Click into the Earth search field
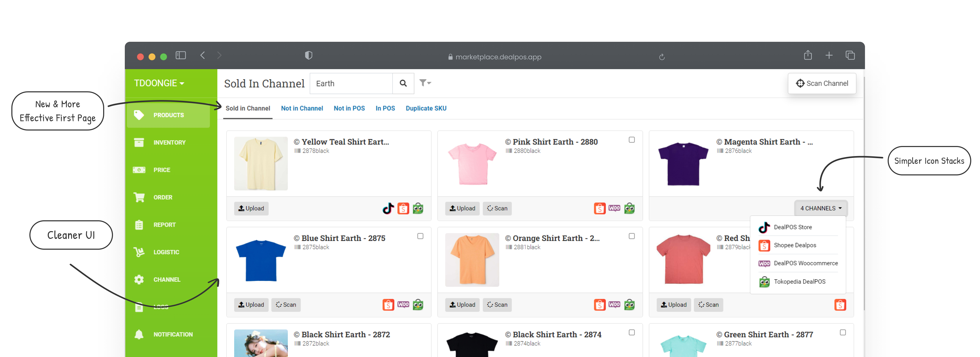 tap(351, 83)
